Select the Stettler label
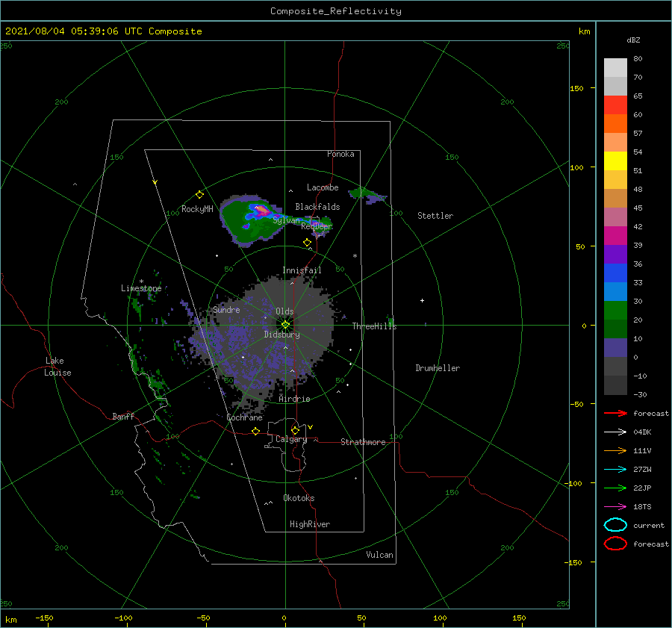 click(435, 216)
